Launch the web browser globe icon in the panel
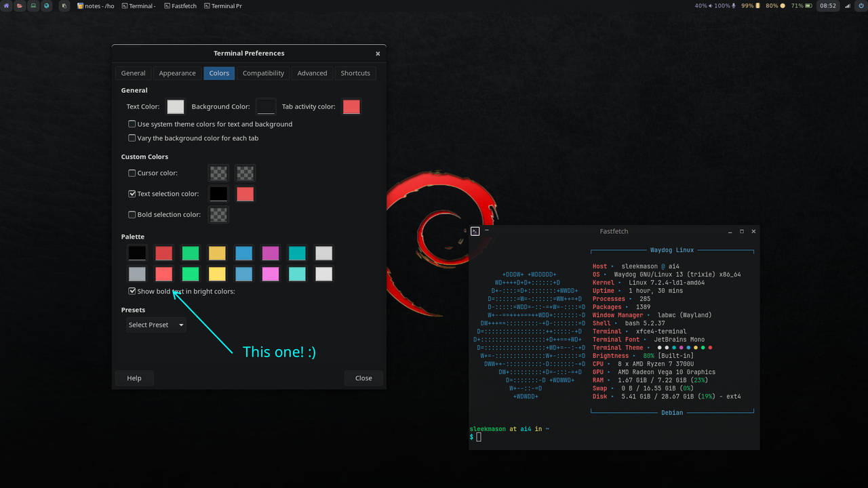The width and height of the screenshot is (868, 488). tap(47, 5)
